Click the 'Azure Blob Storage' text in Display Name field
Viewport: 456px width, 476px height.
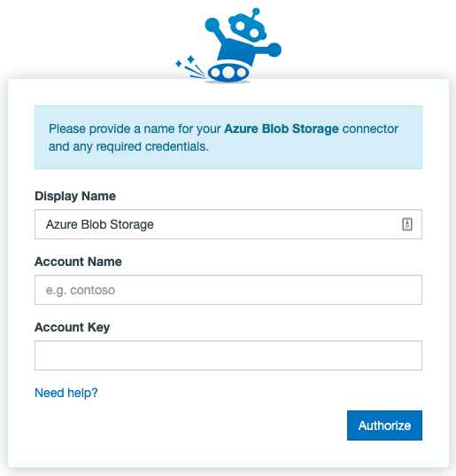point(100,224)
